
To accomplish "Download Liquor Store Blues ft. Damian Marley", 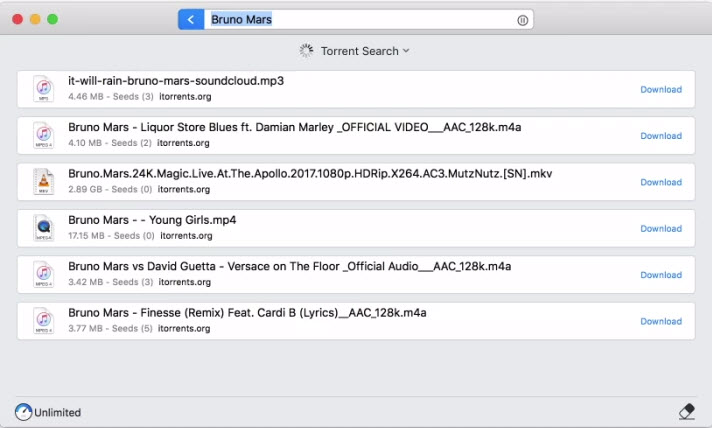I will [x=661, y=136].
